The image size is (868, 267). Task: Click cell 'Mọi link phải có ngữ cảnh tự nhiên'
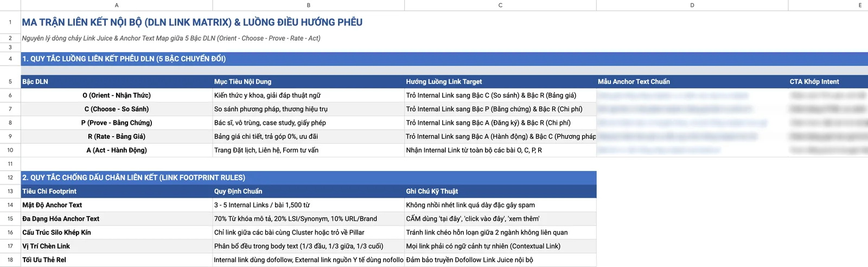point(500,246)
